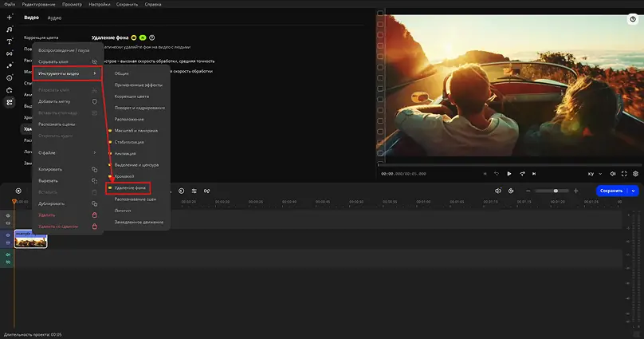The image size is (644, 339).
Task: Open the Настройки menu
Action: pos(100,4)
